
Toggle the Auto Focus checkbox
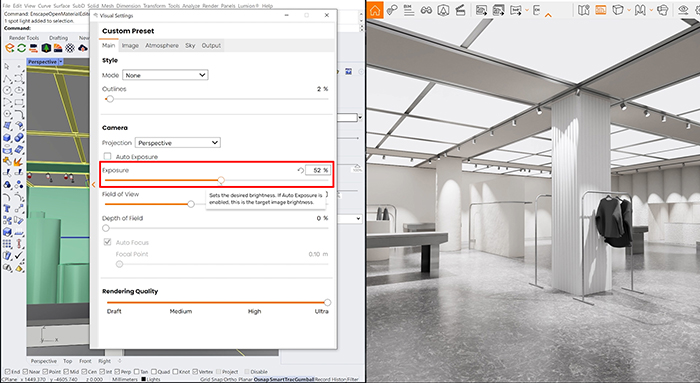[x=107, y=242]
